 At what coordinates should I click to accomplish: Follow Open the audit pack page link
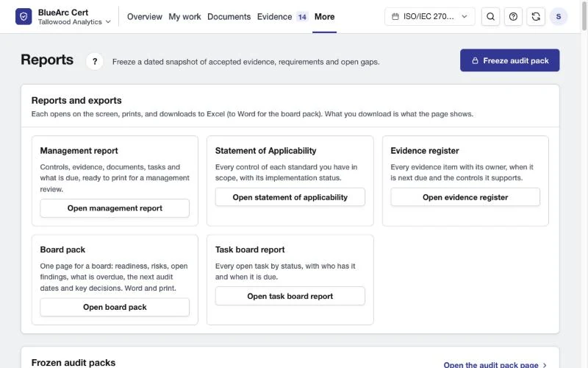(x=495, y=364)
